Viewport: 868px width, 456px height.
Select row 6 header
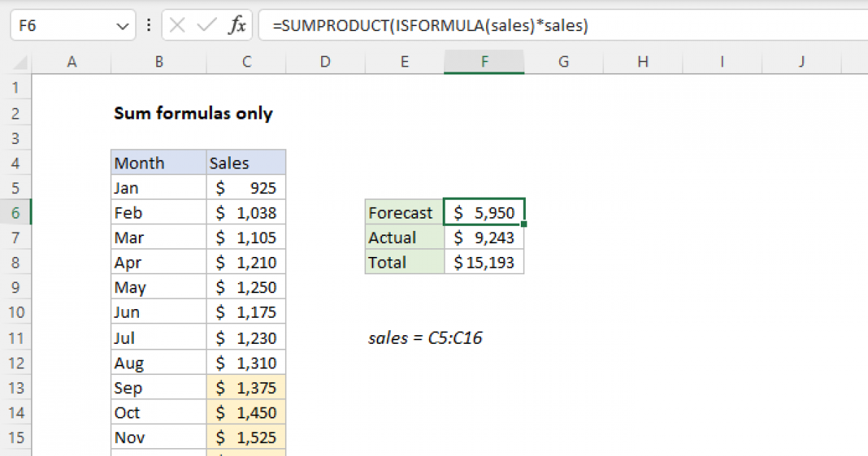click(16, 212)
